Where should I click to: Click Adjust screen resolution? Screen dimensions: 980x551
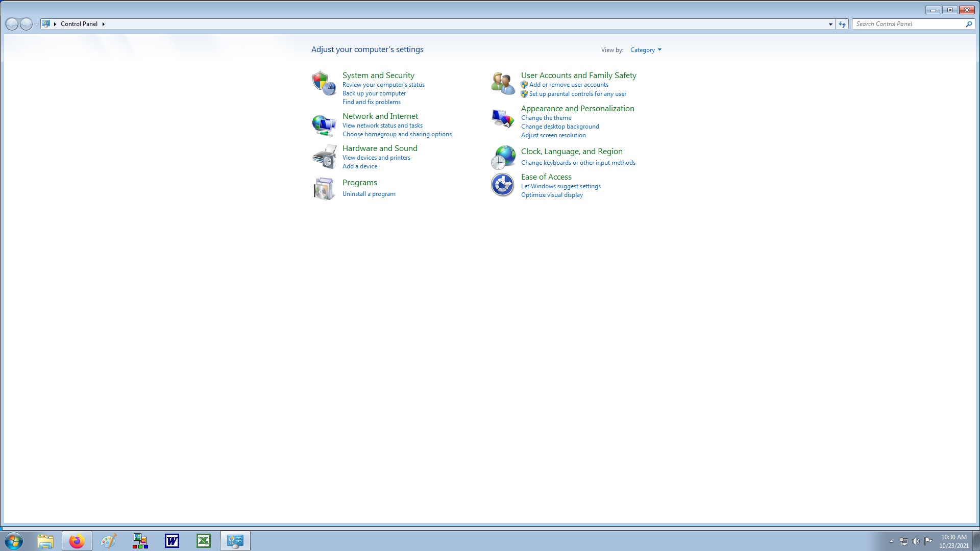tap(553, 135)
